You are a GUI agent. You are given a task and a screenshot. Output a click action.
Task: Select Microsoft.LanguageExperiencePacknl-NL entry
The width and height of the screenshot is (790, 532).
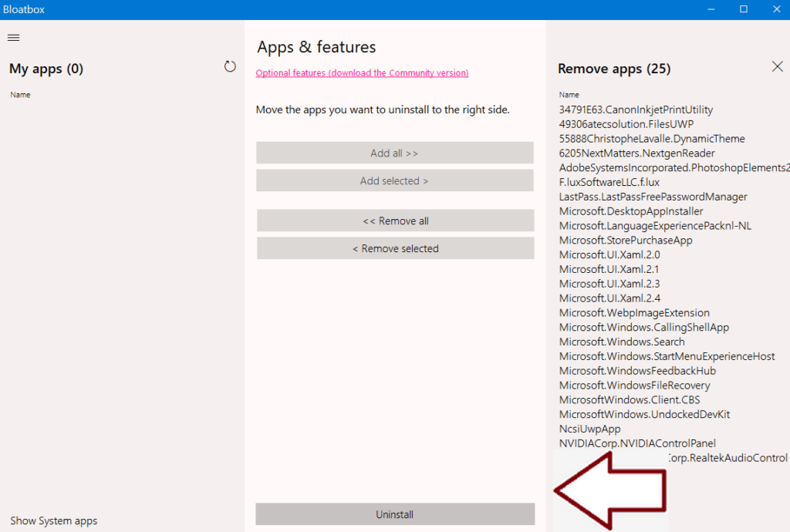tap(655, 226)
